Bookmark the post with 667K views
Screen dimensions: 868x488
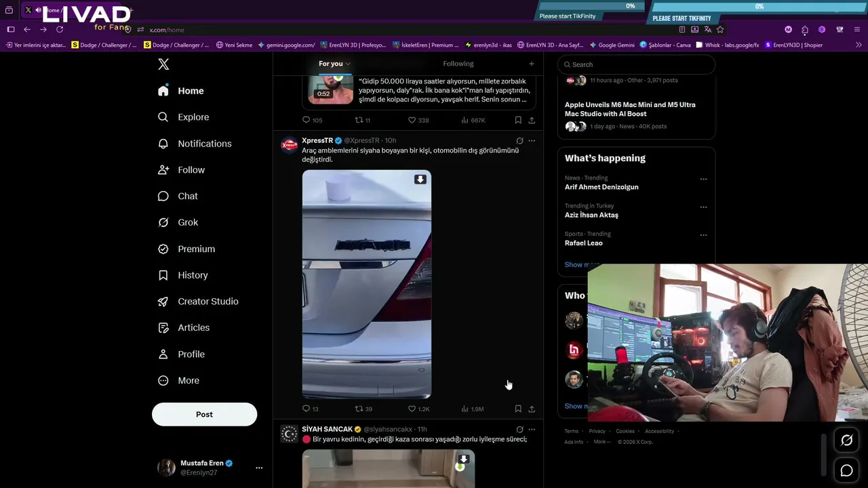(518, 120)
